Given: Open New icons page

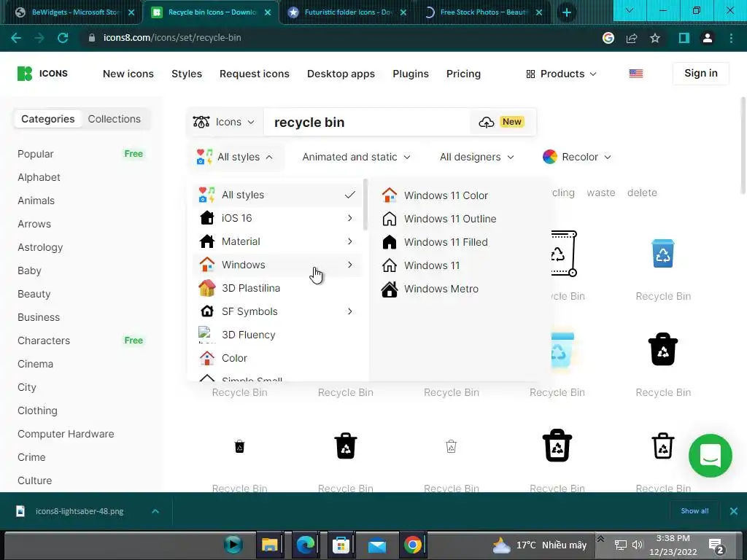Looking at the screenshot, I should (x=128, y=74).
